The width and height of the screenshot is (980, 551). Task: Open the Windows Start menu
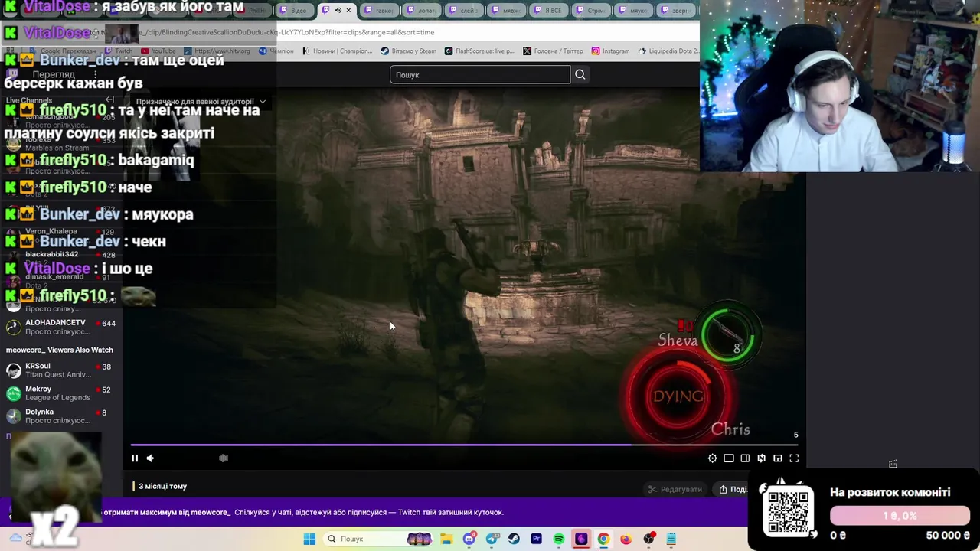tap(309, 539)
